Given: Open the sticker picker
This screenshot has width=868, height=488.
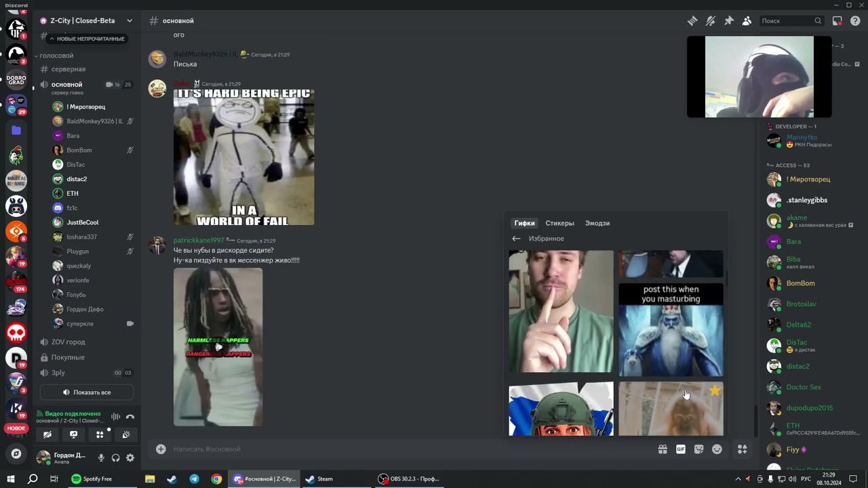Looking at the screenshot, I should [699, 449].
